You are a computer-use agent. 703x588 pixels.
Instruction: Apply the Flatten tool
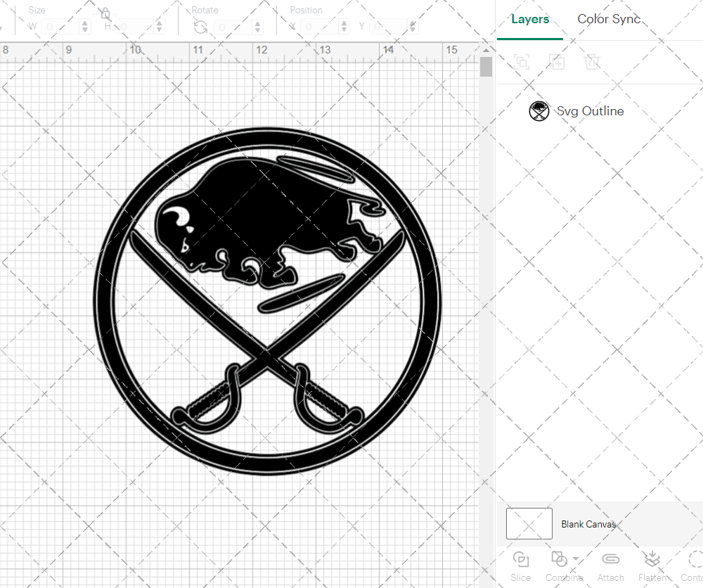pos(652,566)
